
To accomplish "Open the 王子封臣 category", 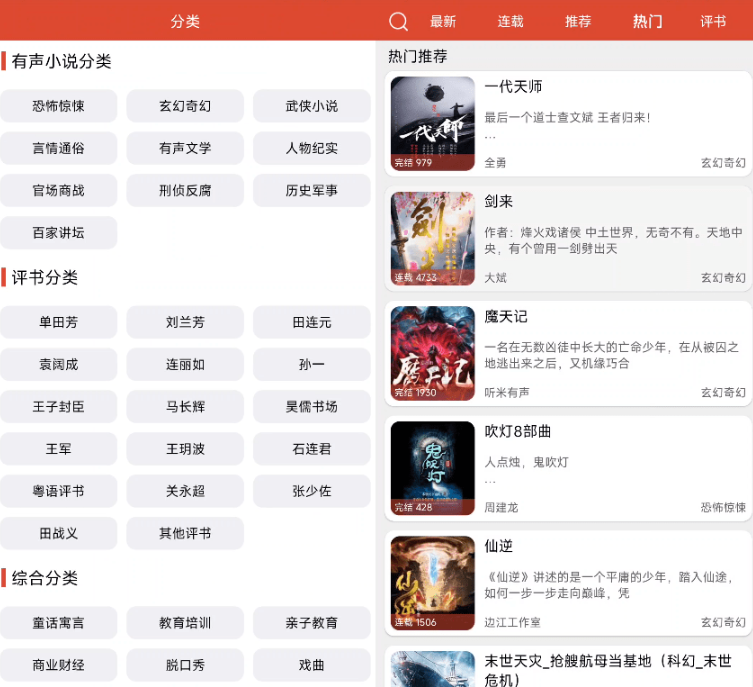I will point(59,407).
